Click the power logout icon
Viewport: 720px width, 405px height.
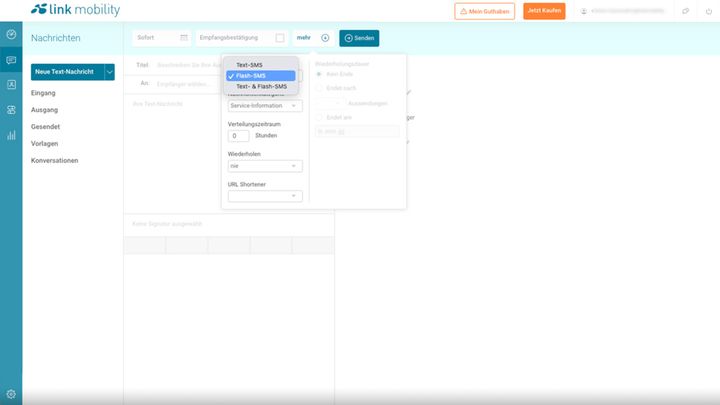[x=709, y=11]
